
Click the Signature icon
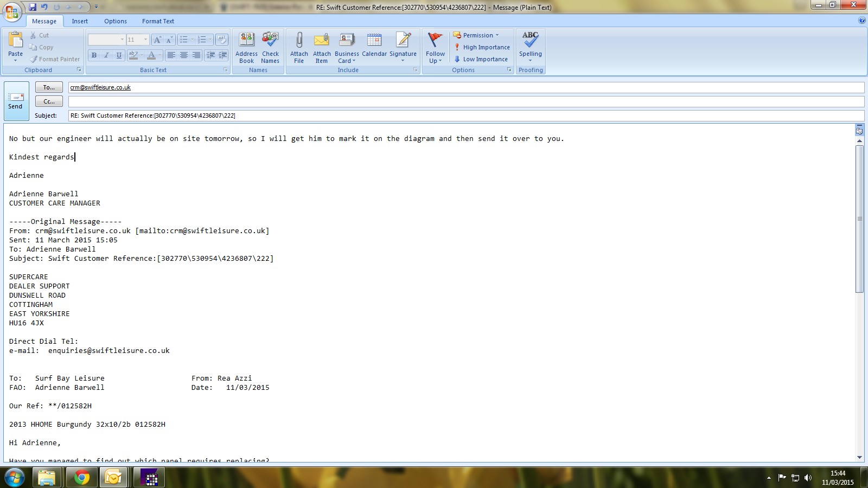click(403, 47)
